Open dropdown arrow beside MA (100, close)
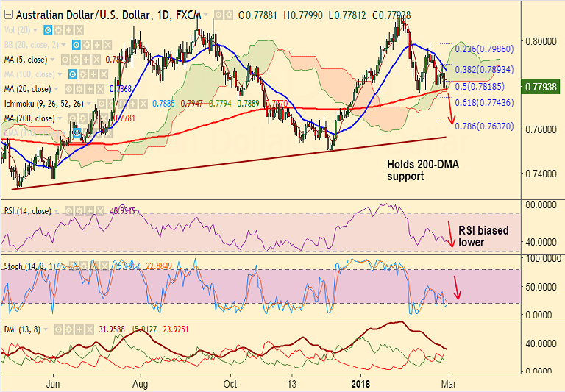 pyautogui.click(x=60, y=74)
